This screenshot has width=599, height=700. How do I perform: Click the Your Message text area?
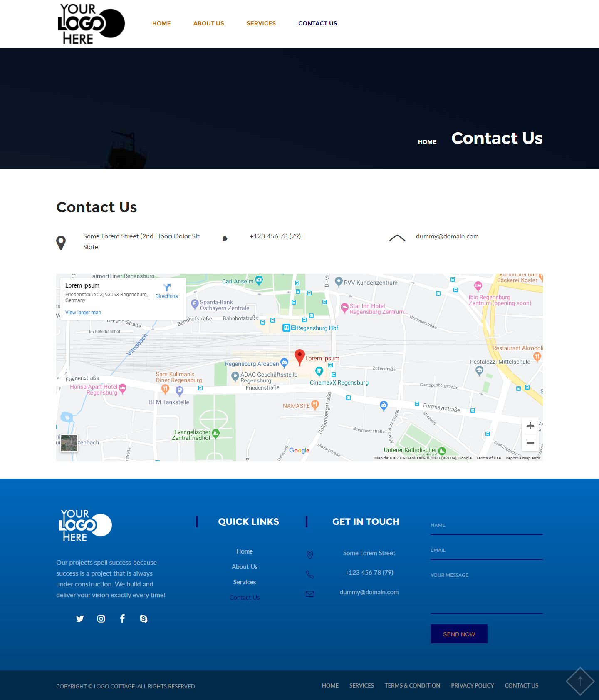(x=486, y=591)
